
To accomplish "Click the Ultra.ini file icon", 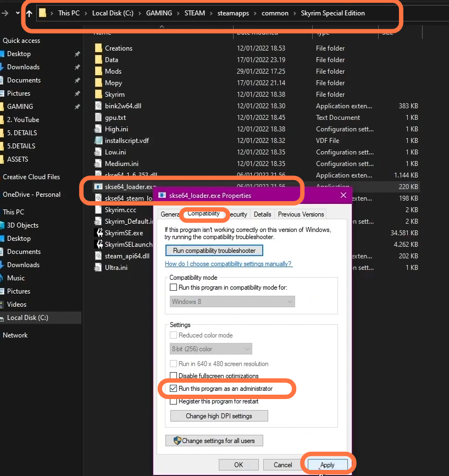I will point(98,267).
